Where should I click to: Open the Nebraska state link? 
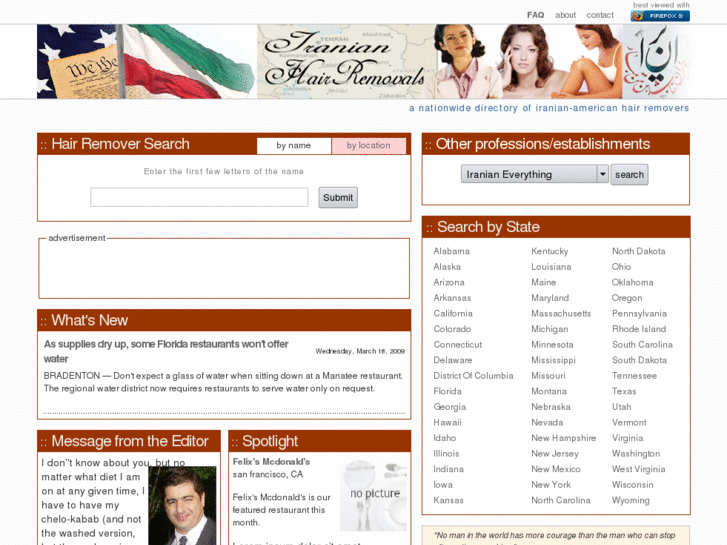click(x=551, y=407)
